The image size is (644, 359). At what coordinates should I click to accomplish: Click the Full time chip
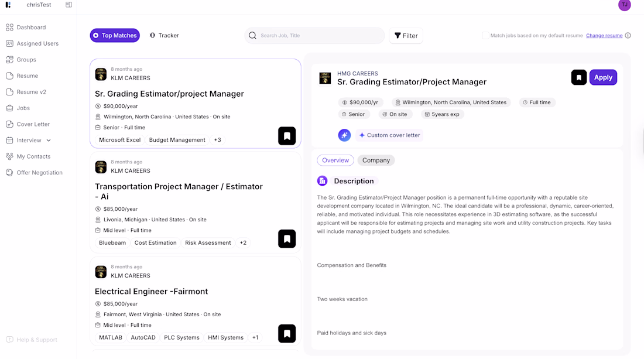point(536,102)
